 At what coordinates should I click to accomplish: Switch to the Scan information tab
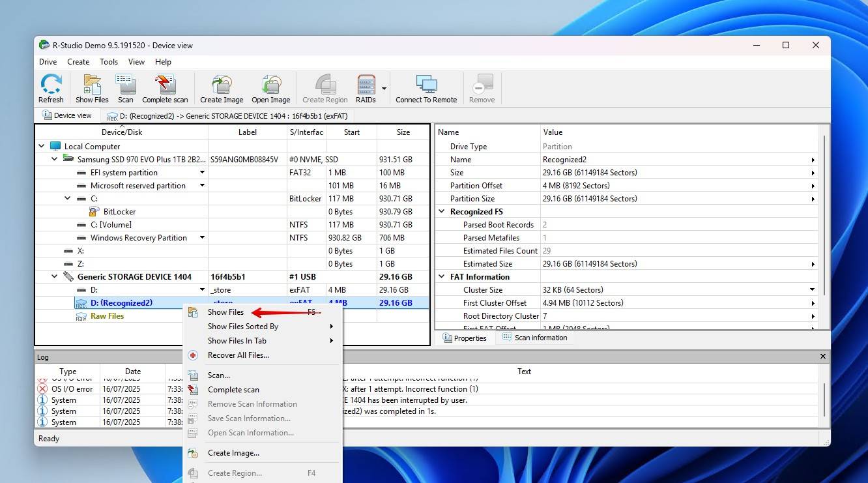(x=534, y=338)
